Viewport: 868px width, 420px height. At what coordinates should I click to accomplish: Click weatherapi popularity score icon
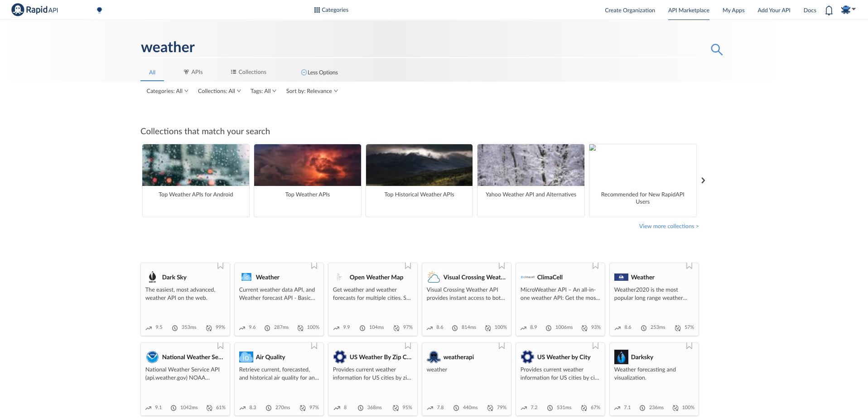[430, 408]
